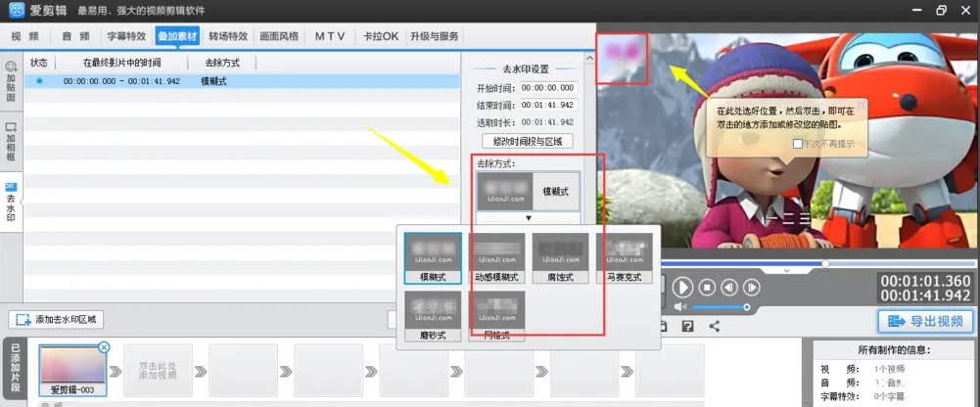The width and height of the screenshot is (980, 407).
Task: Click the 在最终影片中的时间 column header
Action: click(121, 63)
